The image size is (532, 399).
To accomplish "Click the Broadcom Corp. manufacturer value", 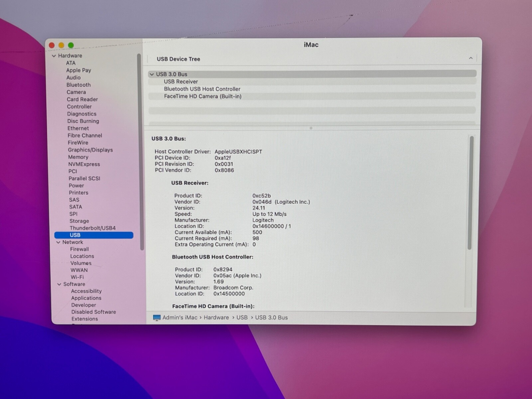I will 233,288.
